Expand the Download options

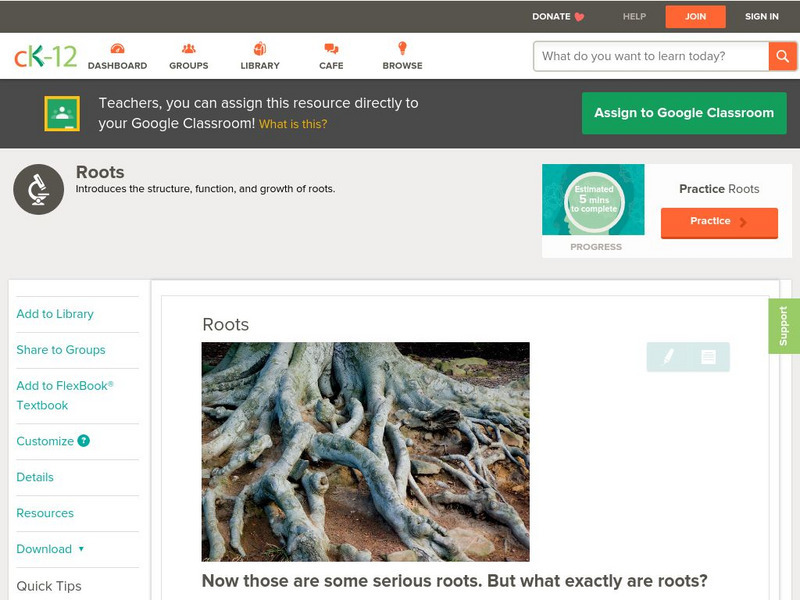coord(46,549)
